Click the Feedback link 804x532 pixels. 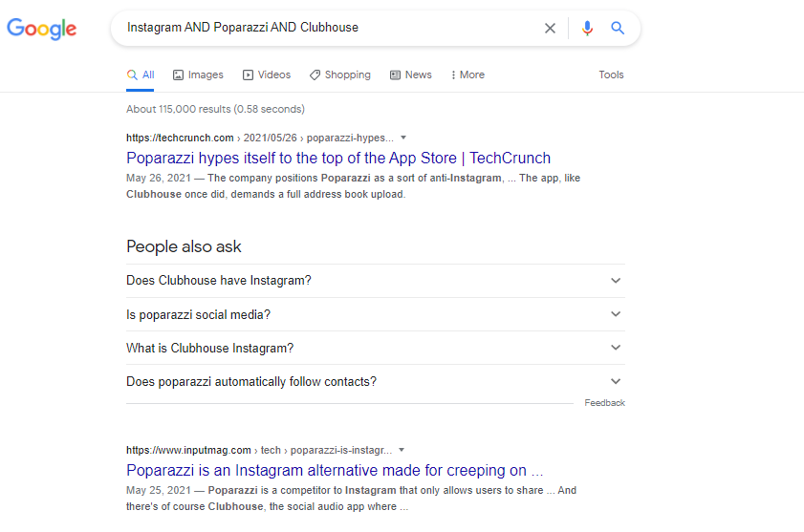coord(604,403)
